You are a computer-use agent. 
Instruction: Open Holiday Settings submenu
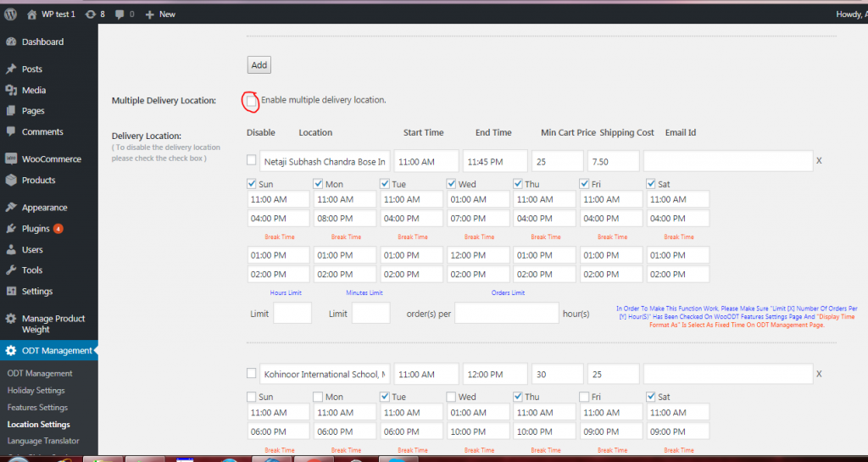coord(36,390)
